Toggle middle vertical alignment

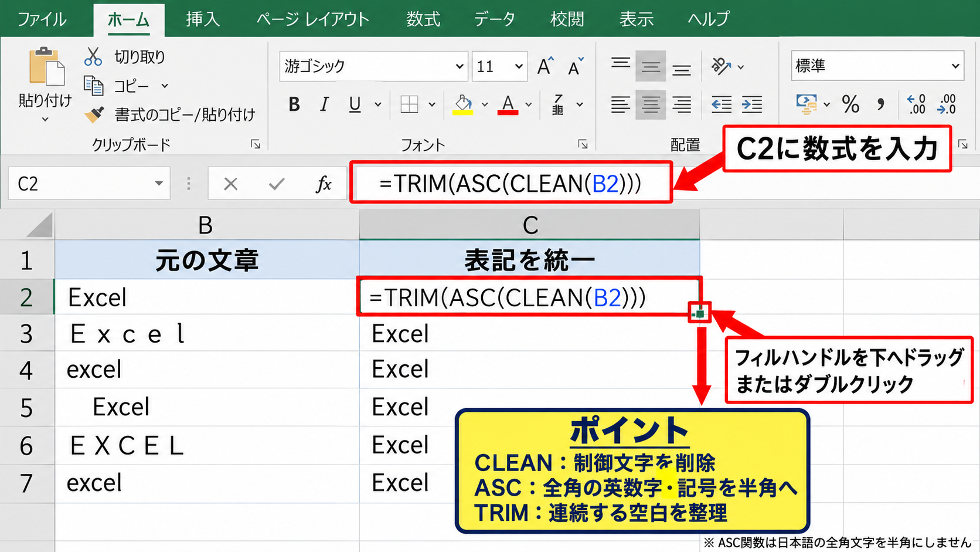coord(651,66)
